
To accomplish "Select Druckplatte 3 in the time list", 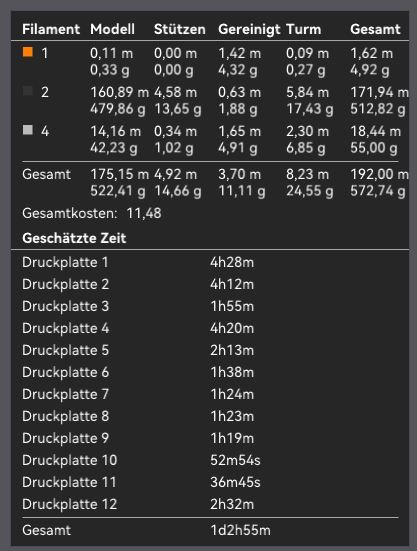I will point(210,306).
